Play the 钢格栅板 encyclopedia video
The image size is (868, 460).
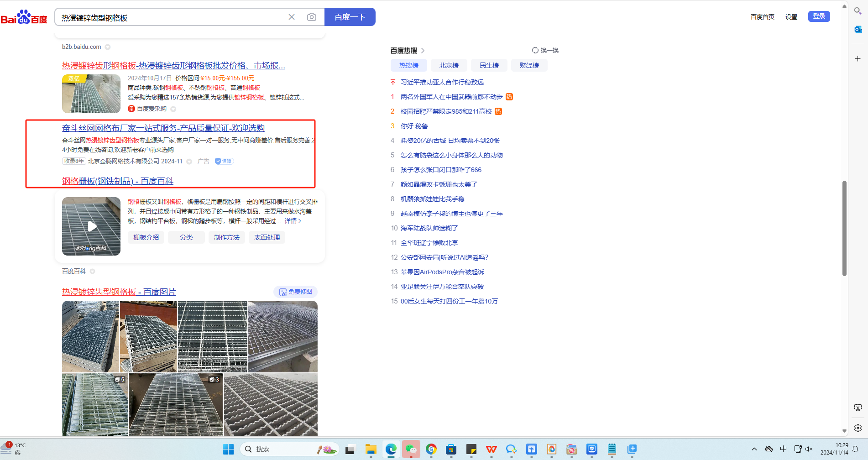tap(91, 226)
